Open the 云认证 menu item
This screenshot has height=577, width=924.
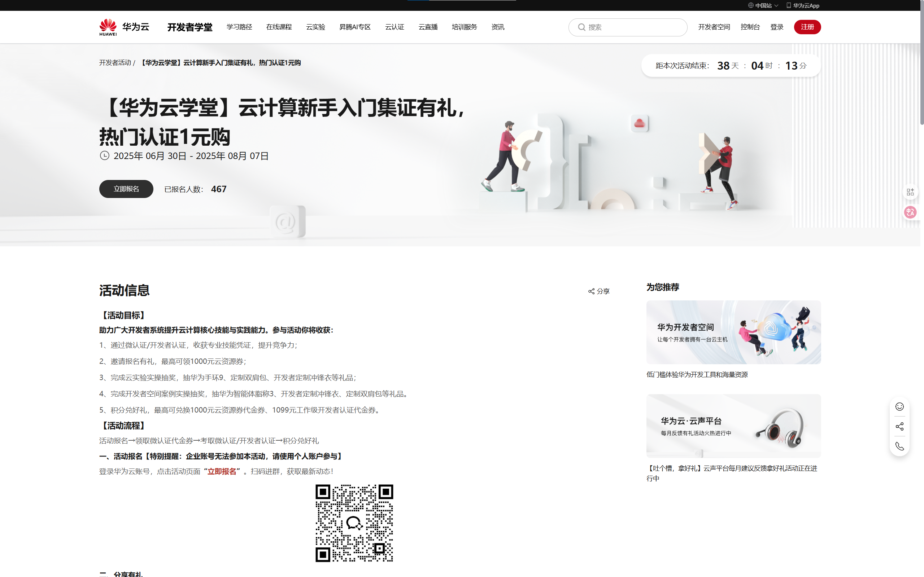[x=394, y=27]
